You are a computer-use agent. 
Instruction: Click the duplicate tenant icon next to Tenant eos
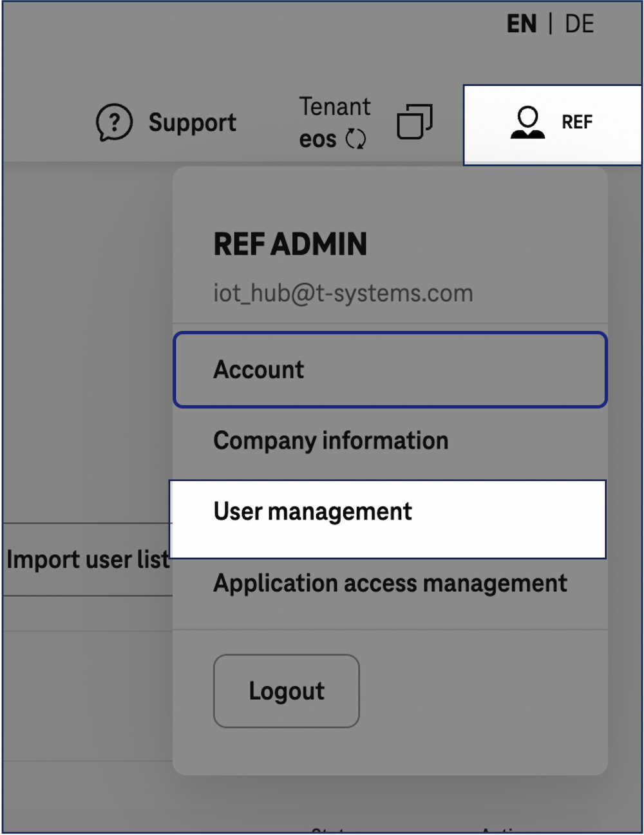[x=413, y=122]
